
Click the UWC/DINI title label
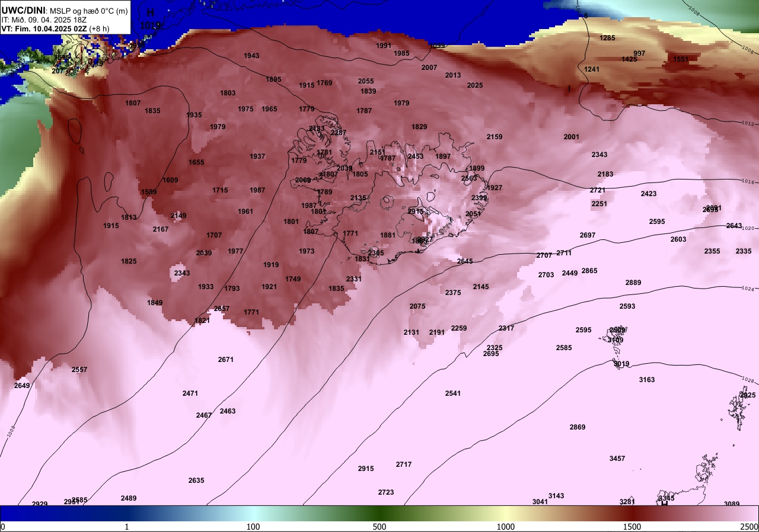tap(23, 9)
